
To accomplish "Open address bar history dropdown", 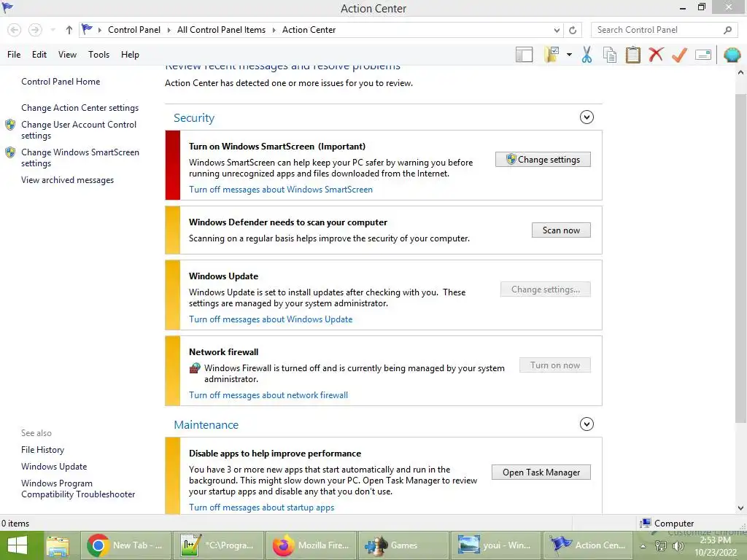I will (x=557, y=30).
